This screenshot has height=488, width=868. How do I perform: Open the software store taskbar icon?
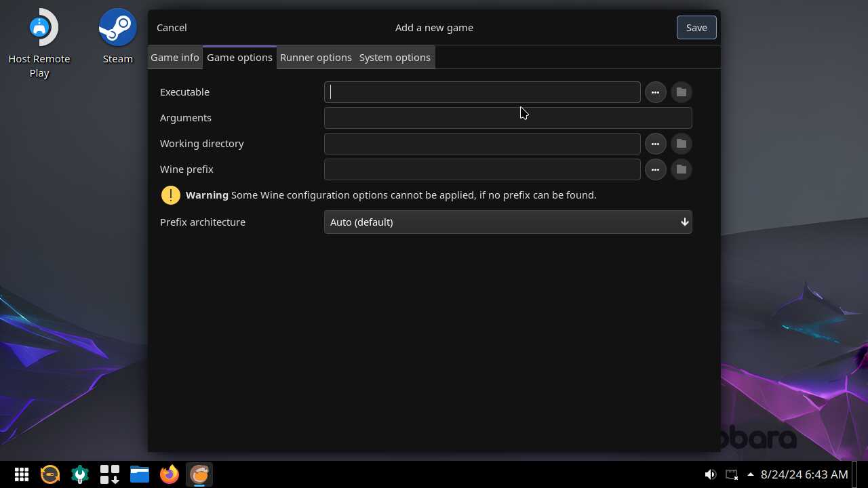pyautogui.click(x=110, y=474)
